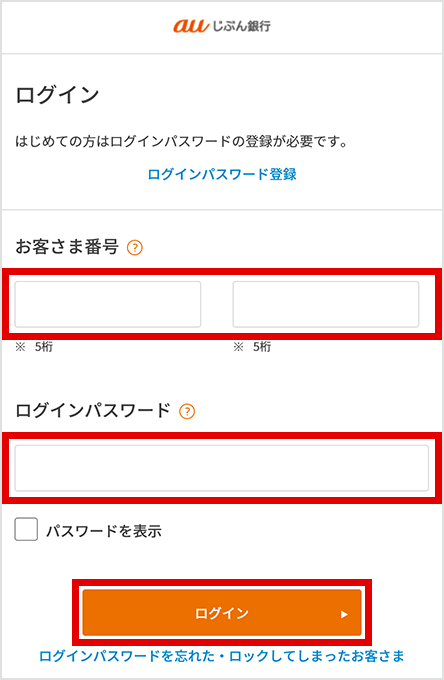
Task: Open forgotten or locked password link
Action: pos(222,656)
